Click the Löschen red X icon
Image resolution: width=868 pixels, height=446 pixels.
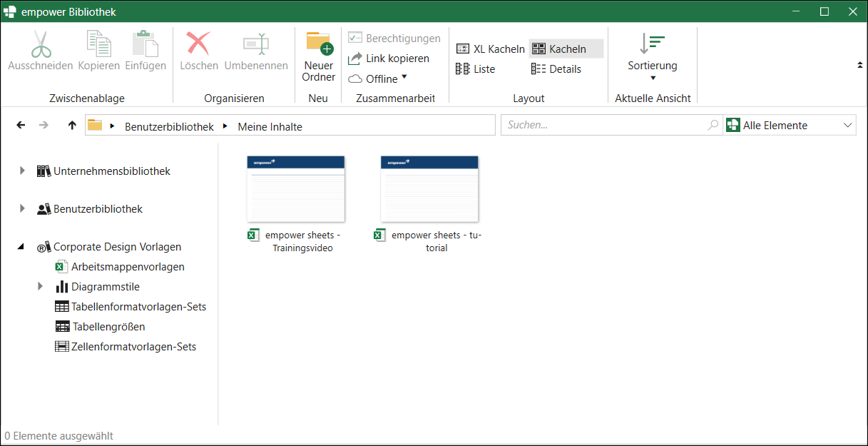tap(198, 44)
